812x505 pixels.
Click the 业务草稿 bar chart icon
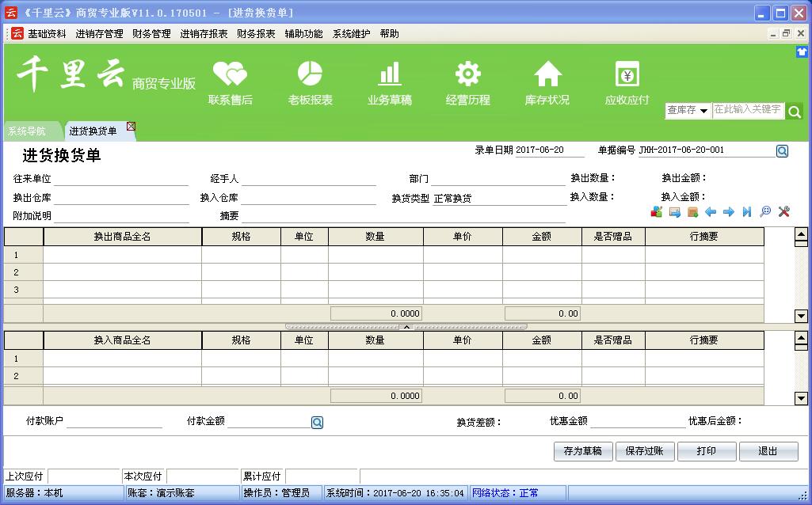[x=389, y=74]
